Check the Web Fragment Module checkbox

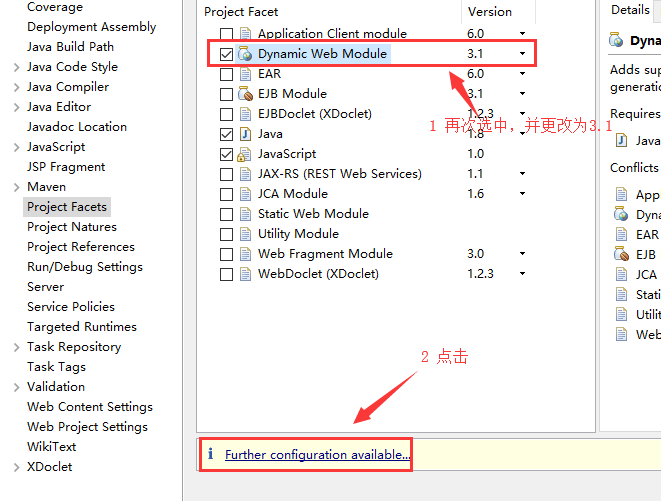(x=226, y=254)
